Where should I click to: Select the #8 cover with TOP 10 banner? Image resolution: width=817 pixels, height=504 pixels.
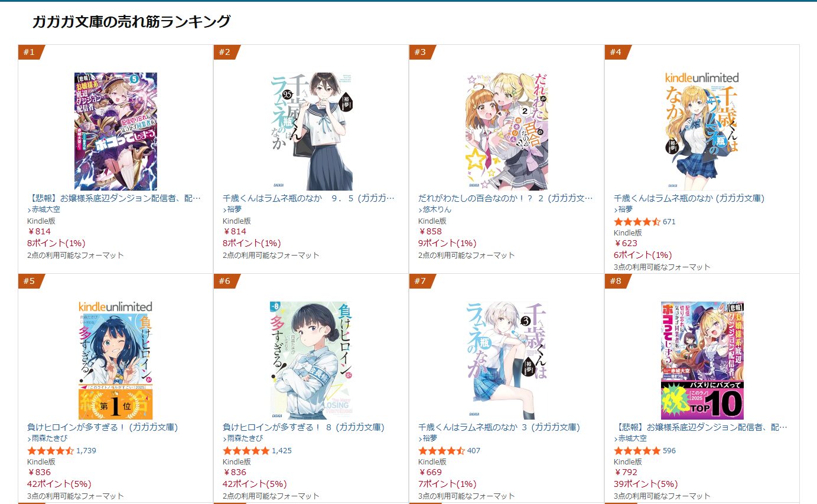tap(702, 360)
